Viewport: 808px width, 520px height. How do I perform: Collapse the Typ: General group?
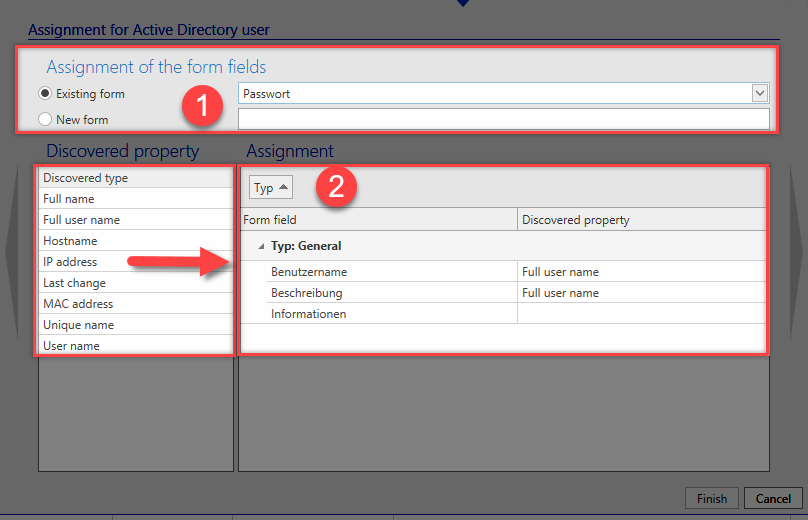click(x=261, y=246)
